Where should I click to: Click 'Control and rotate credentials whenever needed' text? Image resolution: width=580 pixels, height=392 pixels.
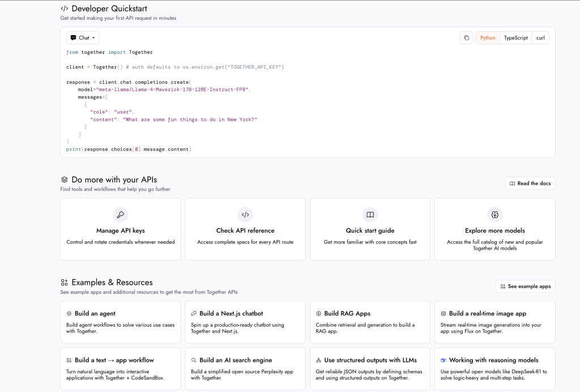pyautogui.click(x=121, y=242)
